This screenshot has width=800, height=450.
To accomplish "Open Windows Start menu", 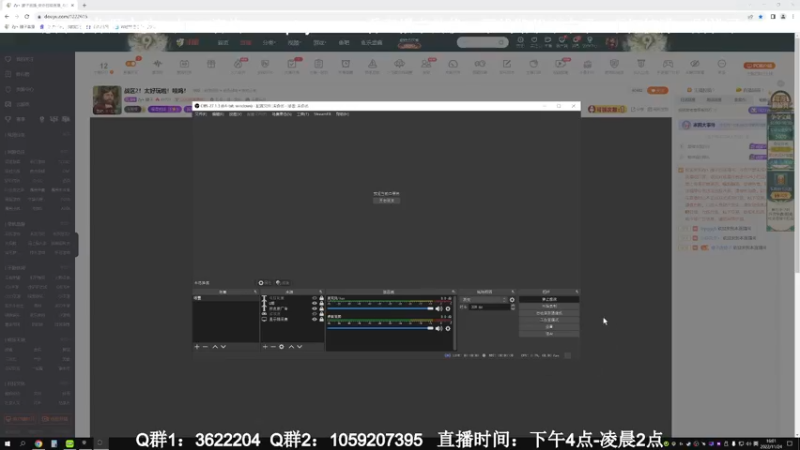I will 7,443.
